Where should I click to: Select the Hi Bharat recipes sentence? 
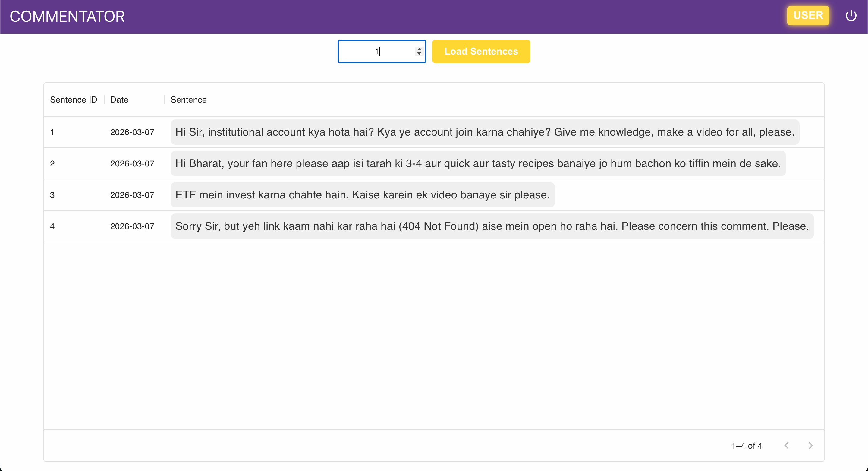click(478, 163)
